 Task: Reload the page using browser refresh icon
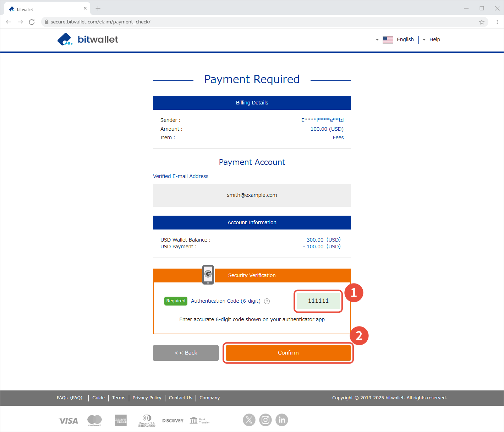click(x=32, y=22)
